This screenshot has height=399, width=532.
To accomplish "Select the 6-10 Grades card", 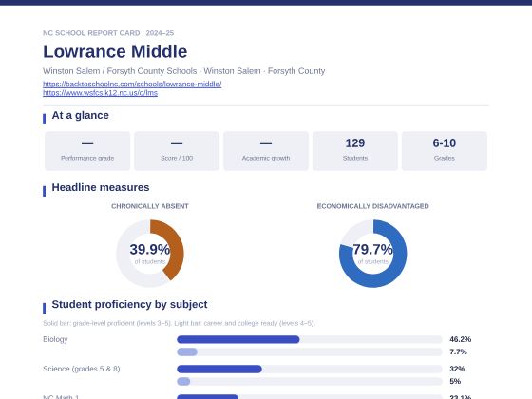I will point(445,151).
